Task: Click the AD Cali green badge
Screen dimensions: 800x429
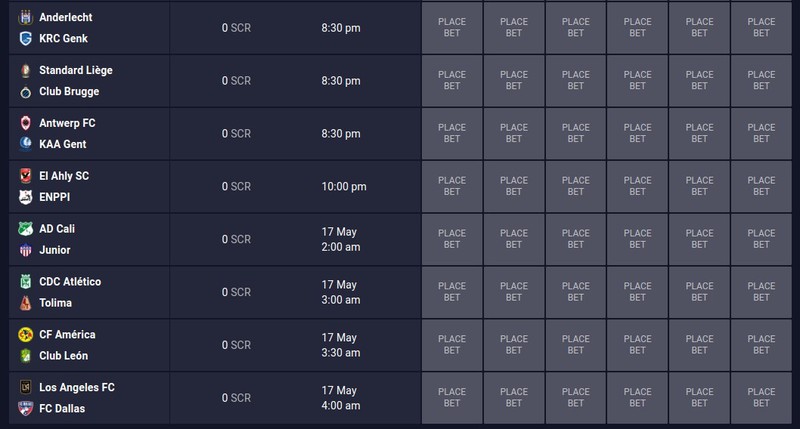Action: click(x=26, y=229)
